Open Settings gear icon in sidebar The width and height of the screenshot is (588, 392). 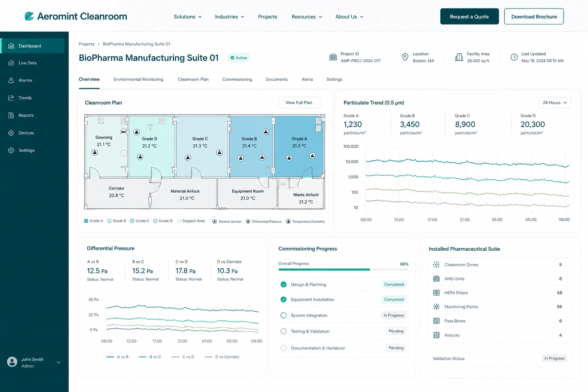tap(11, 150)
